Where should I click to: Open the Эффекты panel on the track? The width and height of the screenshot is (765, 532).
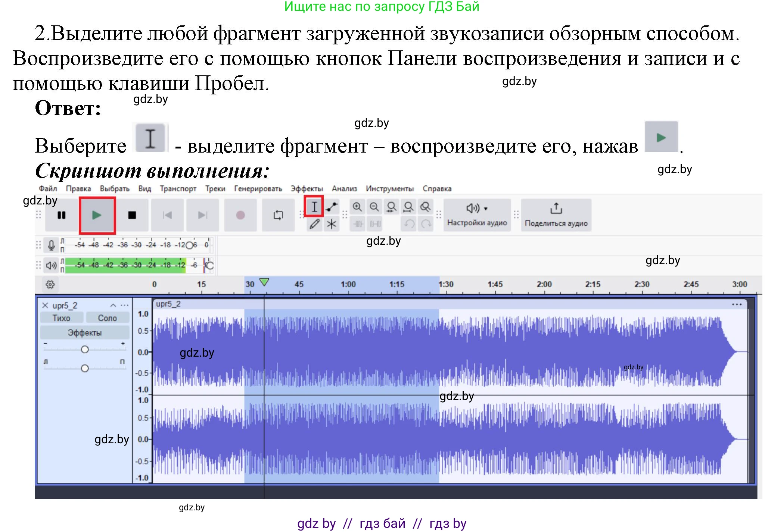coord(84,331)
